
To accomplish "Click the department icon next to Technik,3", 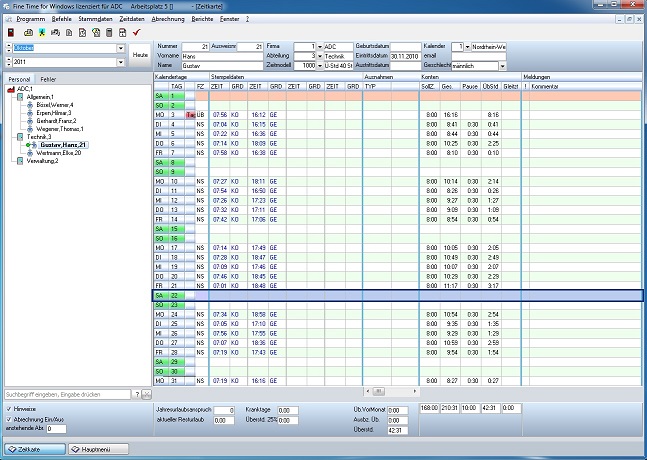I will pos(20,137).
